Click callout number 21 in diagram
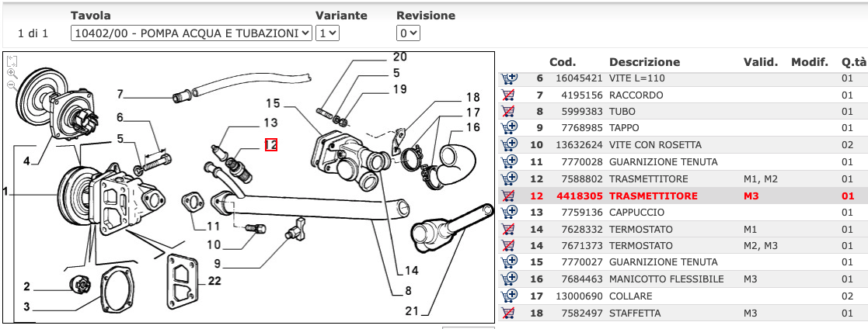The width and height of the screenshot is (868, 329). click(411, 311)
